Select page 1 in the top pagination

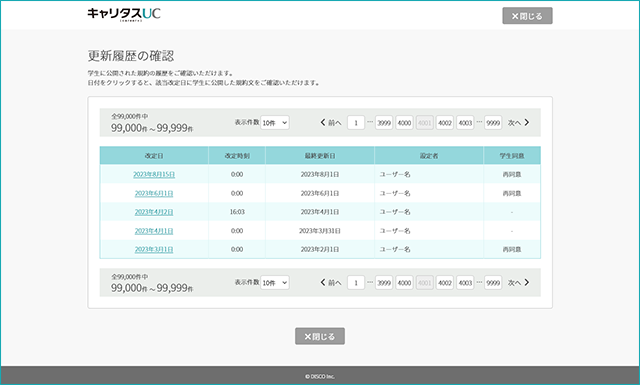[356, 122]
